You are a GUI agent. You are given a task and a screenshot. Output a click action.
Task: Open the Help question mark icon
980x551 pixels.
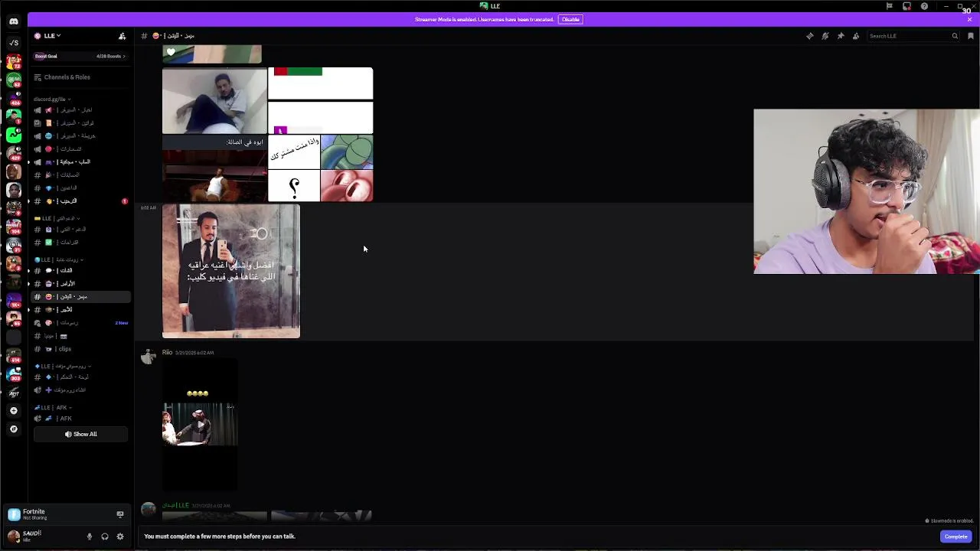(925, 6)
